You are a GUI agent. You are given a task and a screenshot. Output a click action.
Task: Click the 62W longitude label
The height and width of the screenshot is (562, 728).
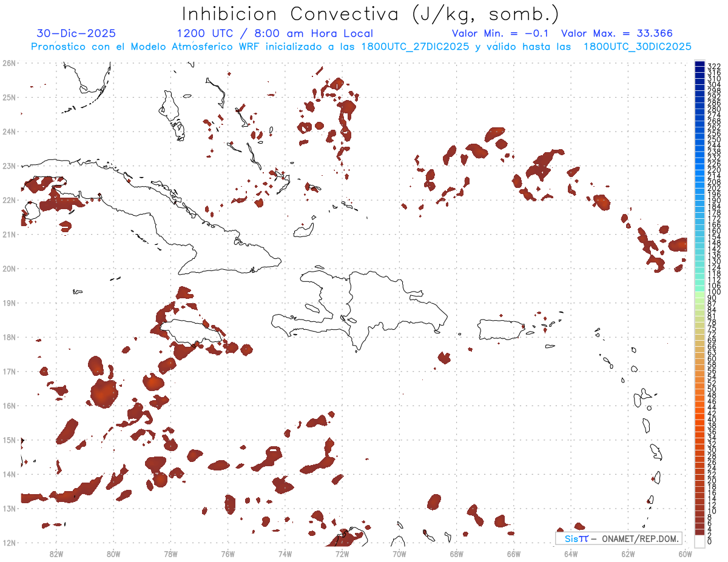[x=629, y=554]
